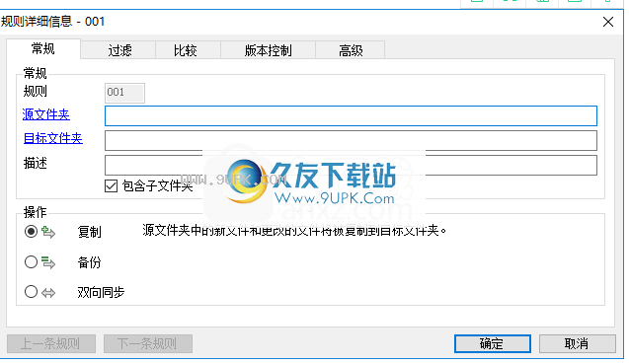Image resolution: width=629 pixels, height=364 pixels.
Task: Focus the 源文件夹 path input field
Action: click(351, 115)
